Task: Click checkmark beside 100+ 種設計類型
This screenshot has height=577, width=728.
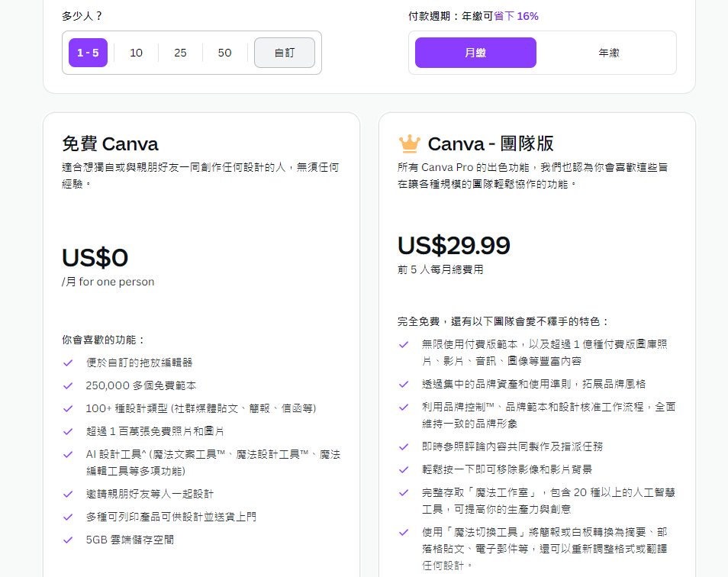Action: coord(68,408)
